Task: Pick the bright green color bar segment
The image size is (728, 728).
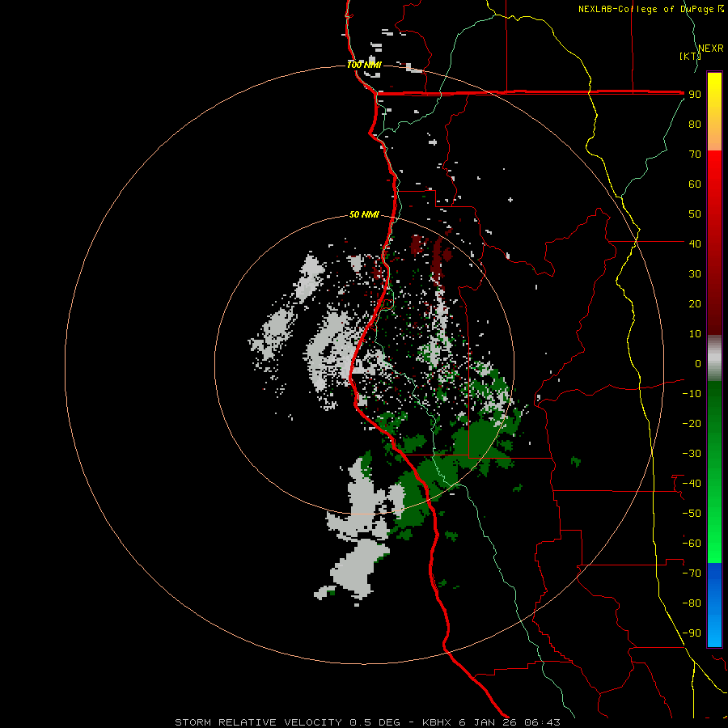Action: [x=714, y=472]
